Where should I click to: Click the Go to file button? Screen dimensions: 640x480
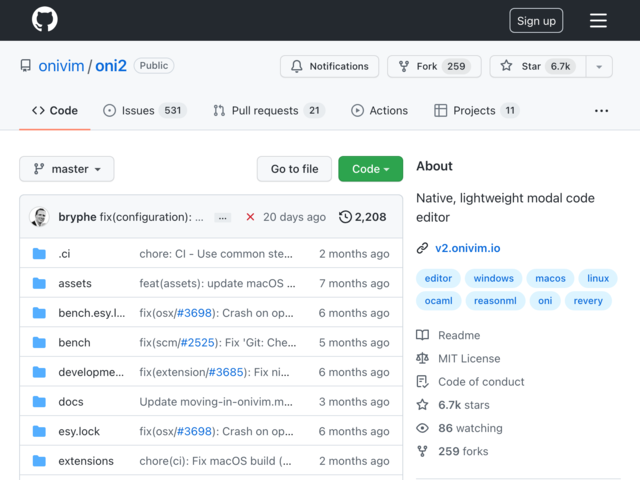(x=294, y=169)
